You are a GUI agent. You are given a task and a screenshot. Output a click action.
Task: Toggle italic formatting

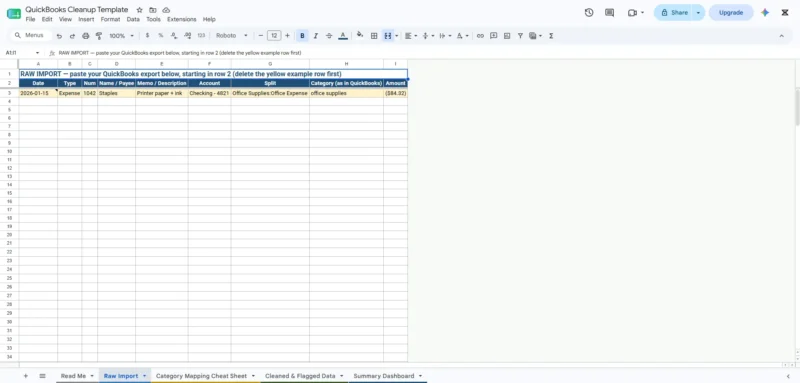pyautogui.click(x=316, y=36)
